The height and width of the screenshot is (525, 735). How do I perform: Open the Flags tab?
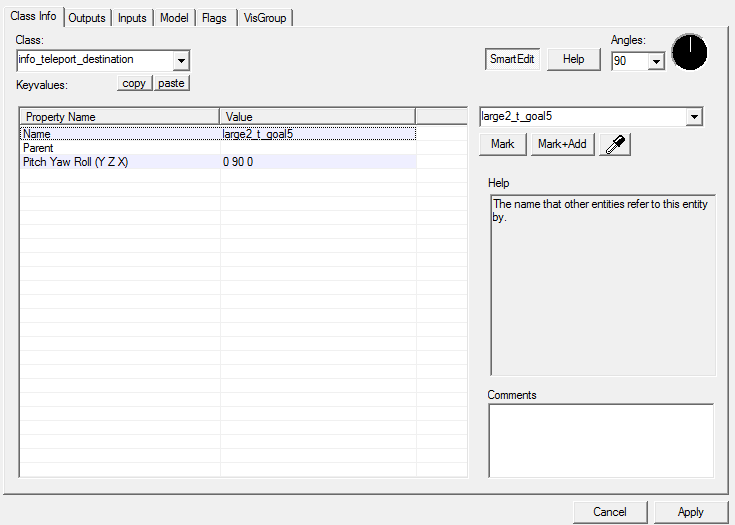[214, 18]
